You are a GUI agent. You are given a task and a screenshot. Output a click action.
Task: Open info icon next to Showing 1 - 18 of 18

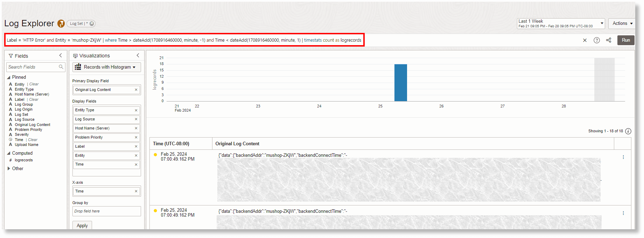click(628, 131)
